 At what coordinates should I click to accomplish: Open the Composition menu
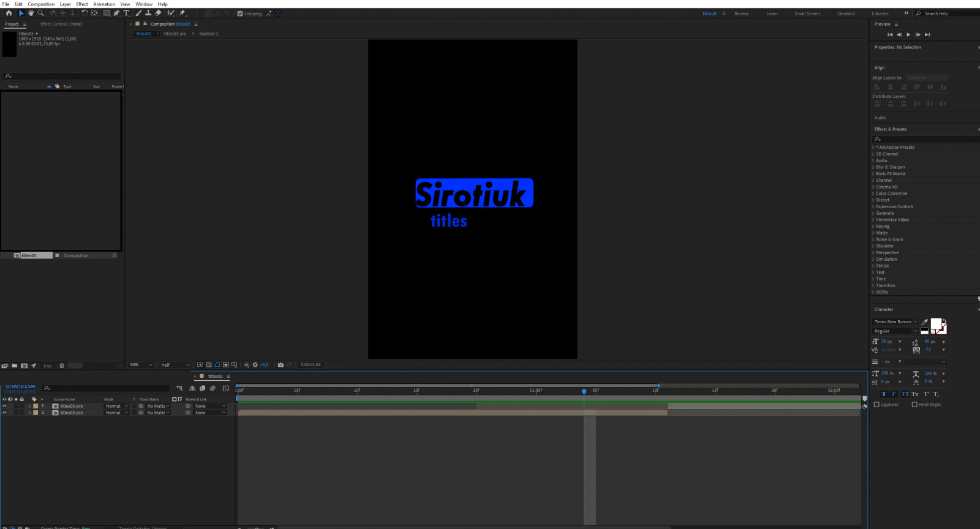click(41, 4)
